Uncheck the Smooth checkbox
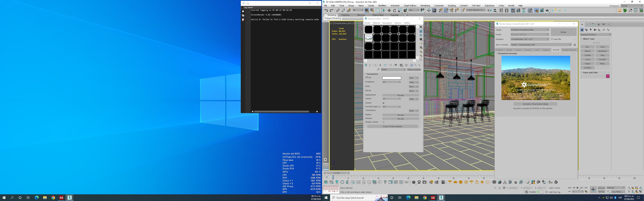Image resolution: width=644 pixels, height=201 pixels. point(384,103)
